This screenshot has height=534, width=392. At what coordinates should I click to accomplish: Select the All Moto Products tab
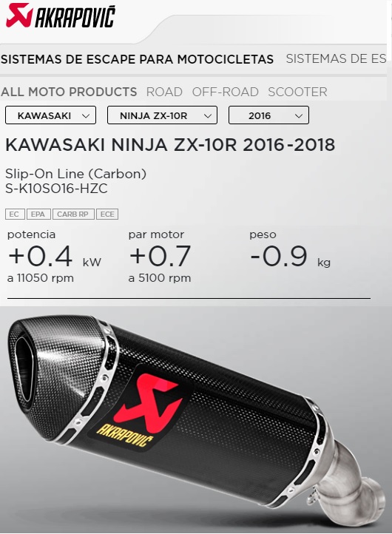(x=69, y=92)
